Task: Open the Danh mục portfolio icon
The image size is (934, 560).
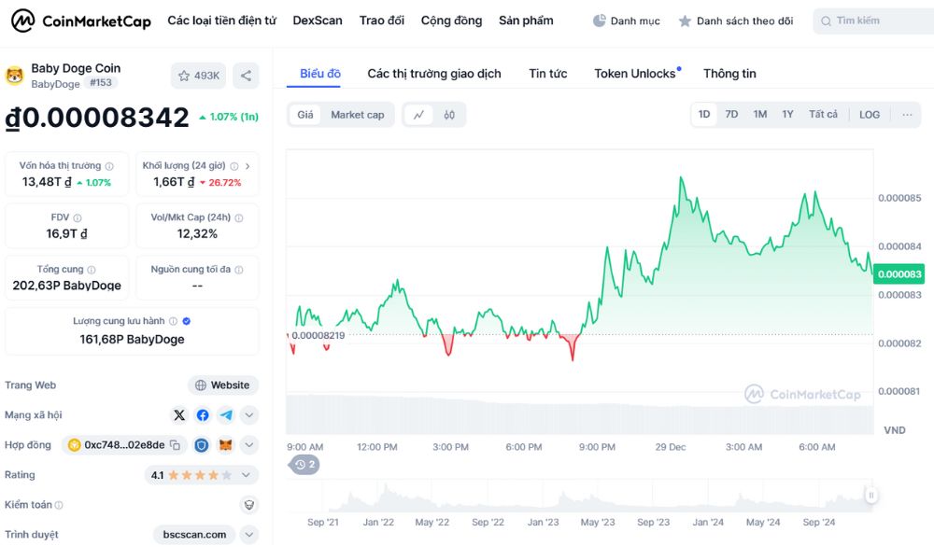Action: pyautogui.click(x=600, y=21)
